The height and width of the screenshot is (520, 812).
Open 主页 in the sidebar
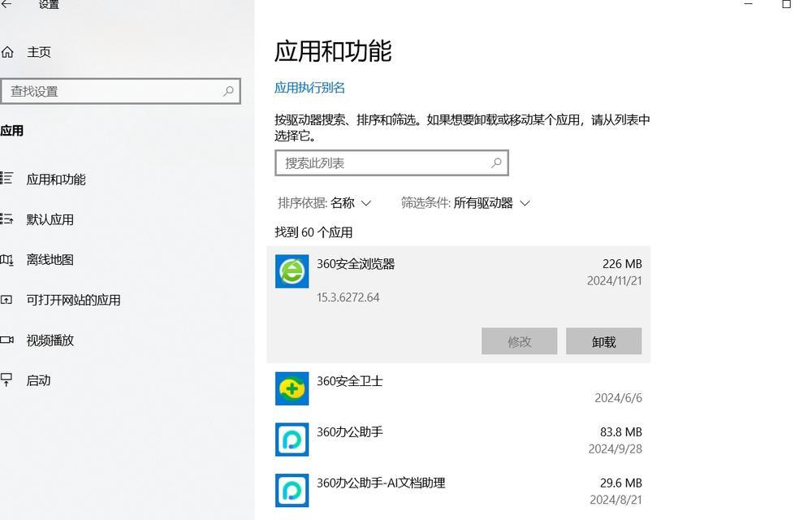[39, 52]
